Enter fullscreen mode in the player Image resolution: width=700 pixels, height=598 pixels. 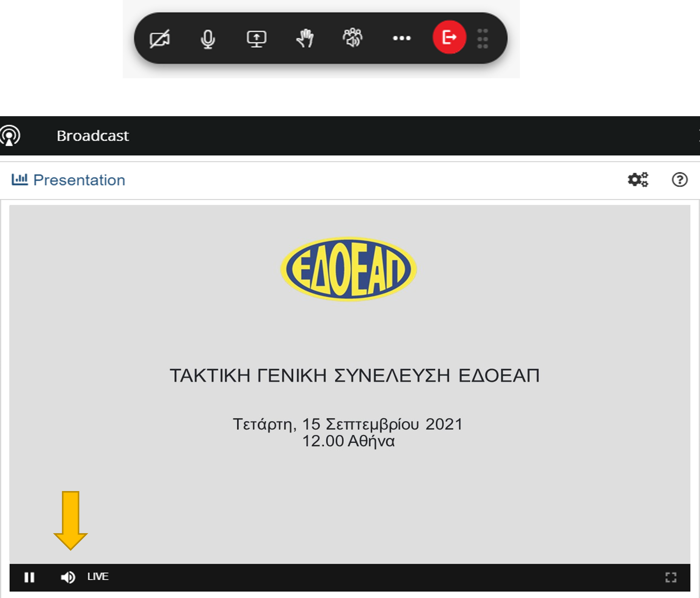671,577
